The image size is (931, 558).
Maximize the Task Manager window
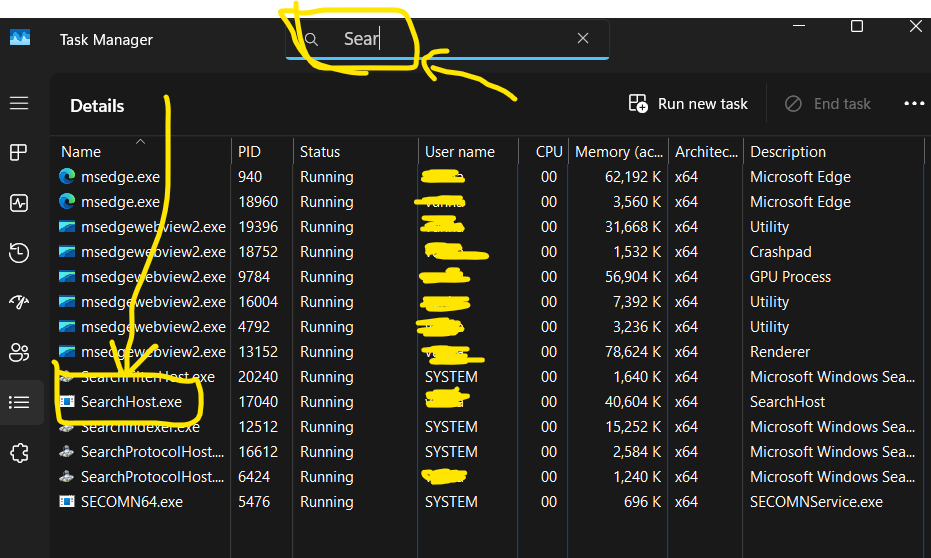click(857, 26)
